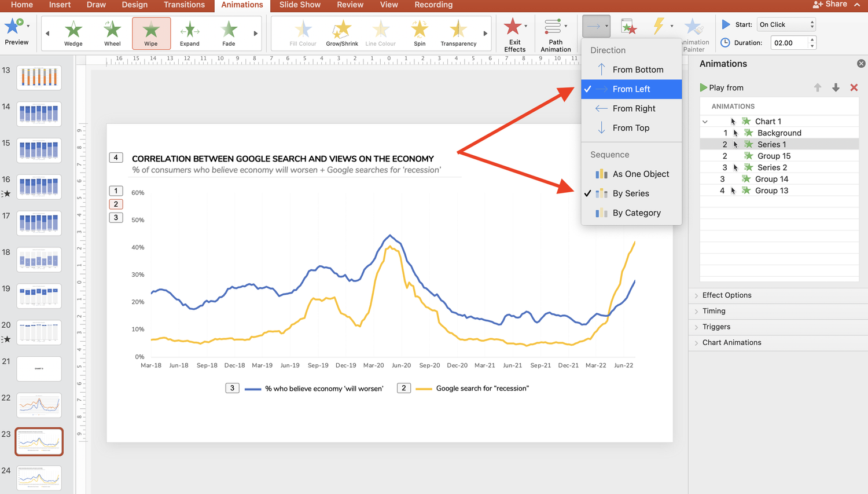This screenshot has width=868, height=494.
Task: Enable the By Category sequence
Action: pos(637,213)
